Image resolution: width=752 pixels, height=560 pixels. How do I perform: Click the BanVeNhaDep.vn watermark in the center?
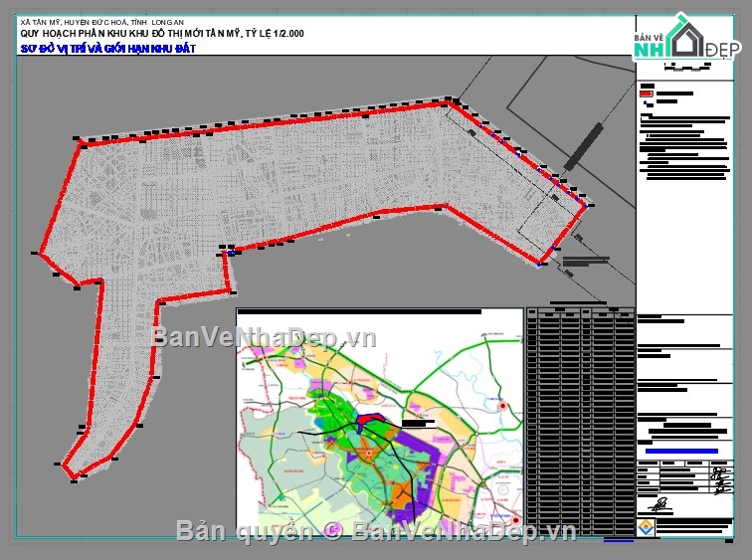[x=264, y=337]
